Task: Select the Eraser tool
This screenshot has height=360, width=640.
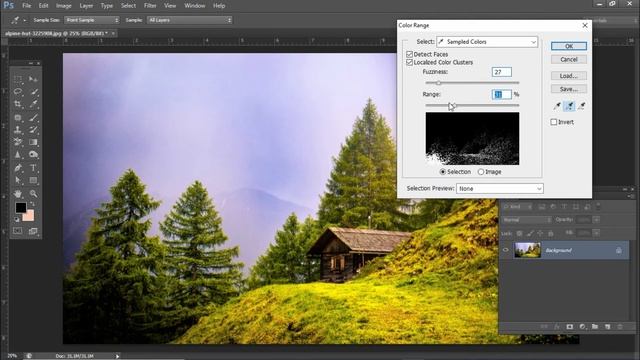Action: tap(18, 142)
